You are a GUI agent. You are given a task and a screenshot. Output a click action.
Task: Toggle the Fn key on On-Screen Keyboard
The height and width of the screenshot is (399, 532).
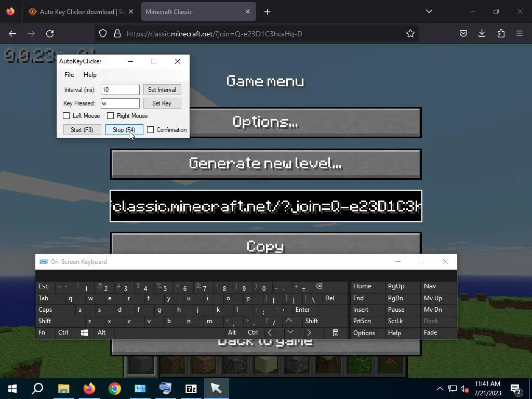coord(45,333)
